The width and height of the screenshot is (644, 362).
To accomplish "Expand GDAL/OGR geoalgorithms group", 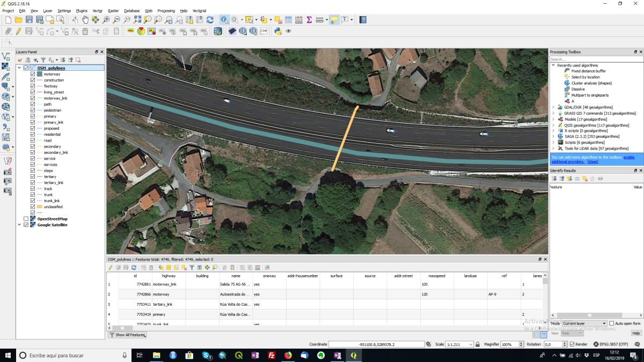I will pyautogui.click(x=553, y=107).
